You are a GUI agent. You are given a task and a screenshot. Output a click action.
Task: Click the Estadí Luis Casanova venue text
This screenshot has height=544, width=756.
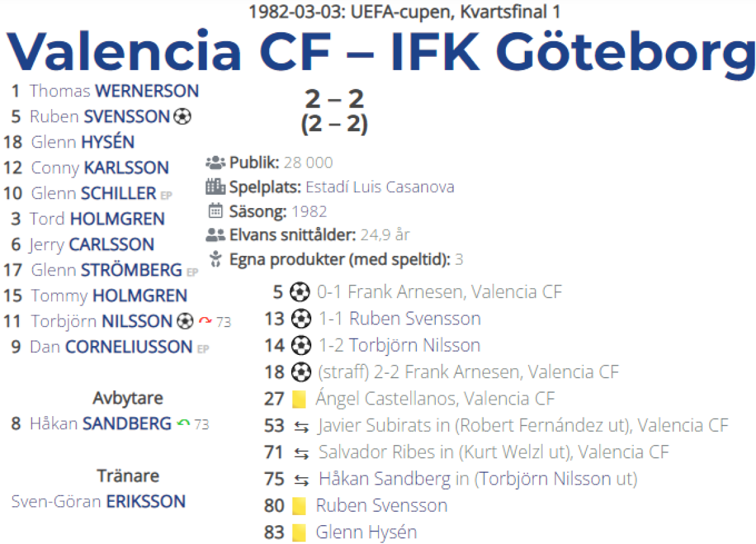(379, 187)
